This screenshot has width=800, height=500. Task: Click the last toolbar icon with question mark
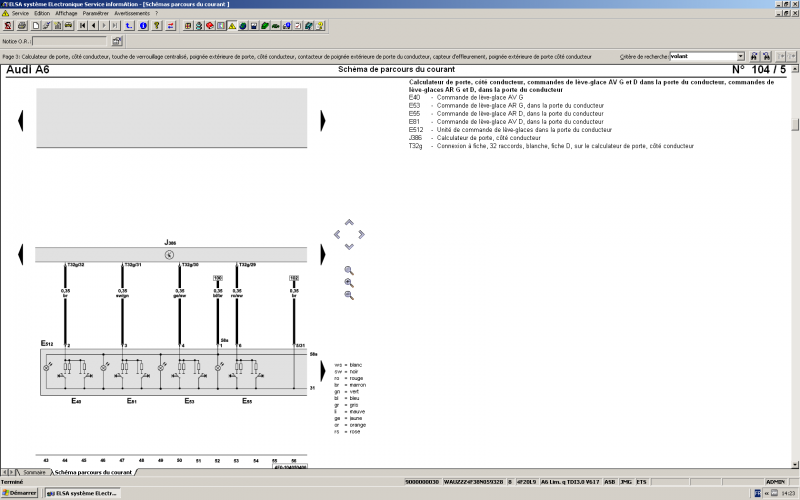(x=320, y=26)
